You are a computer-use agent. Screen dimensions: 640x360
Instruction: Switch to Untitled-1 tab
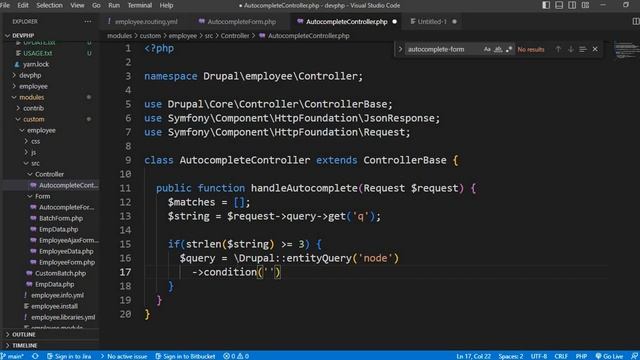[x=432, y=22]
